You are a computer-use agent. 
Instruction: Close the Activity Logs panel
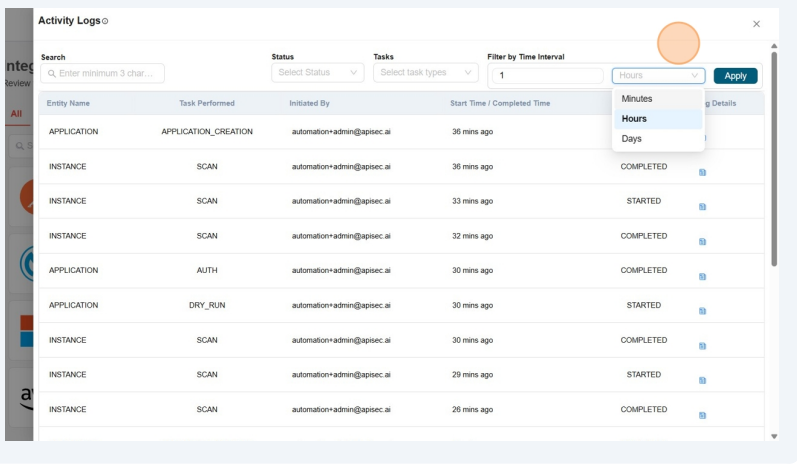pyautogui.click(x=756, y=24)
